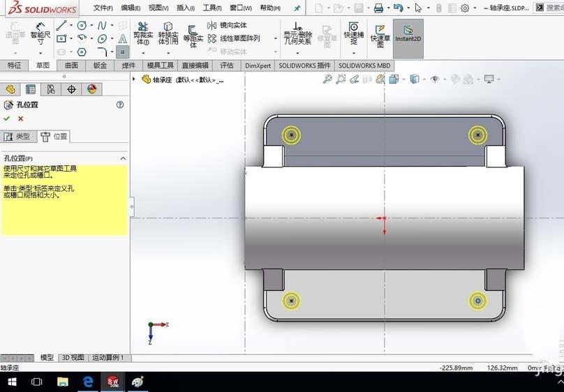Toggle the menu bar pin
The height and width of the screenshot is (392, 564).
coord(297,8)
